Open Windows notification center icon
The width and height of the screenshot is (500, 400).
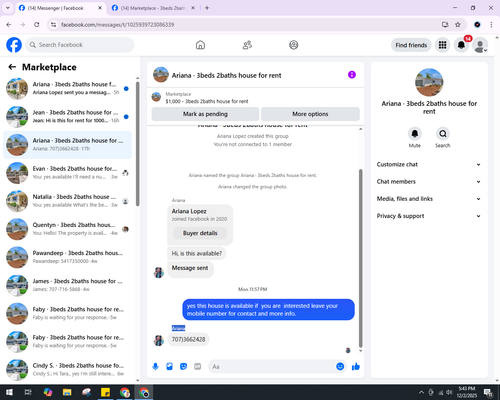pos(489,392)
